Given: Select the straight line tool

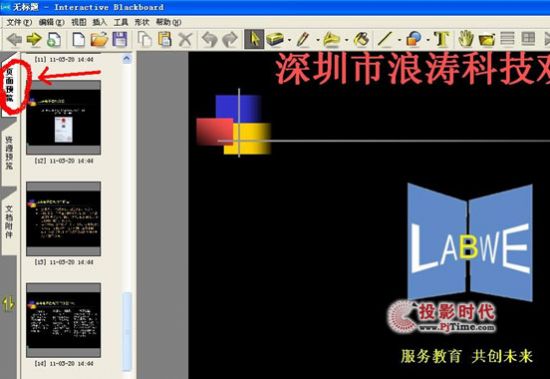Looking at the screenshot, I should 385,39.
